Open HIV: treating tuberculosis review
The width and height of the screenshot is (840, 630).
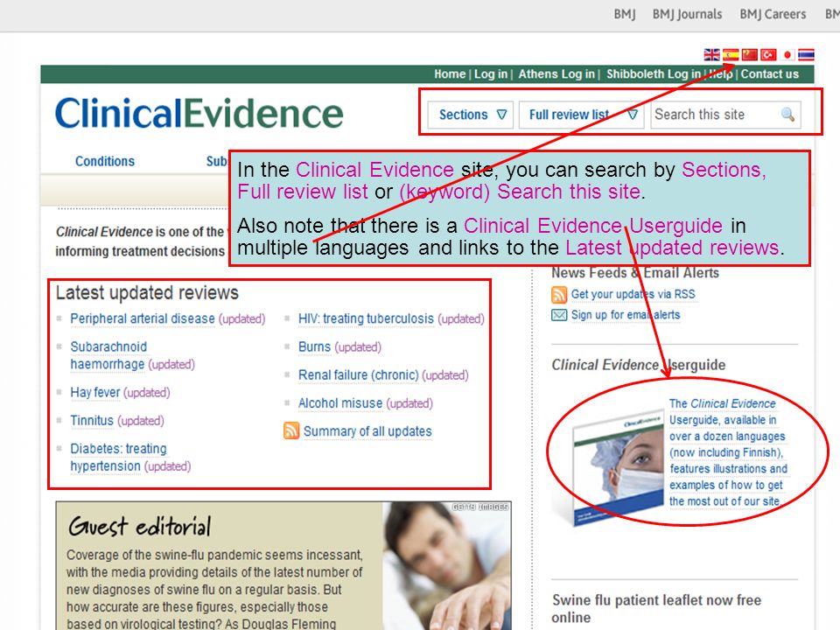point(366,318)
